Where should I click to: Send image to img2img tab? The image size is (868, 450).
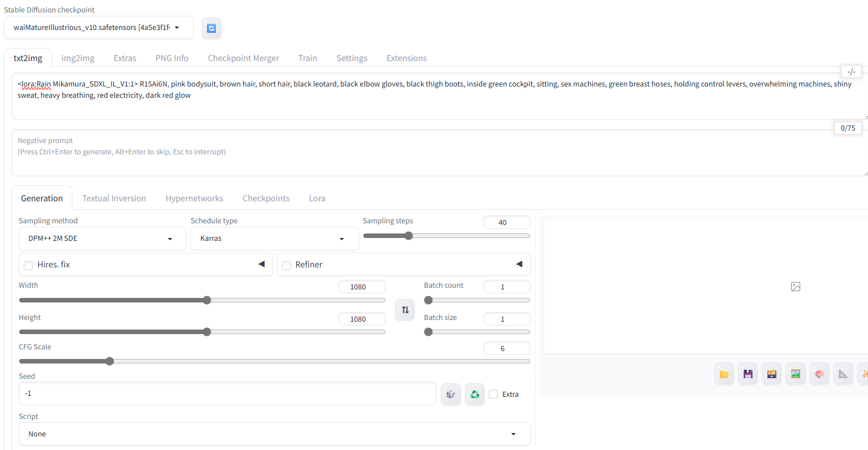coord(795,374)
